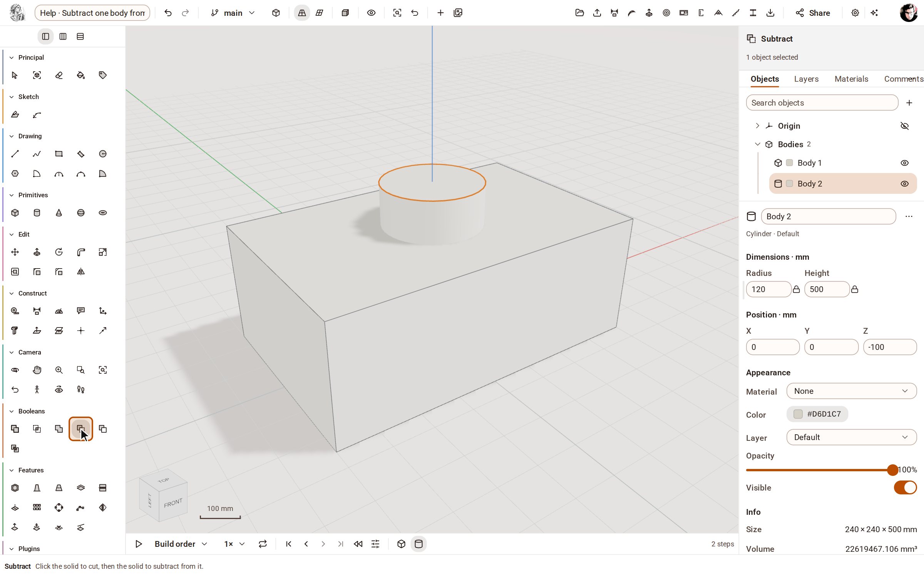This screenshot has width=924, height=578.
Task: Show the hidden Origin item
Action: pos(904,126)
